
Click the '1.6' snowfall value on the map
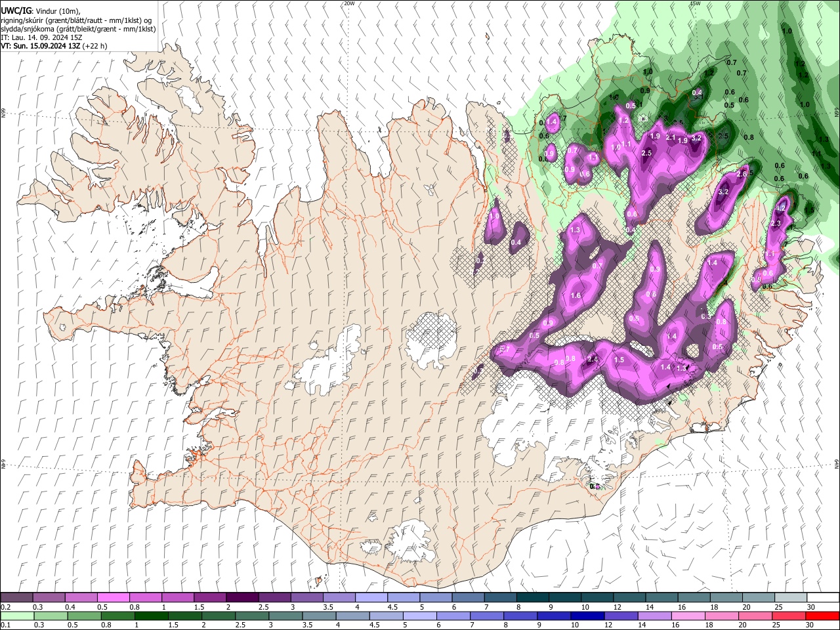pyautogui.click(x=576, y=296)
